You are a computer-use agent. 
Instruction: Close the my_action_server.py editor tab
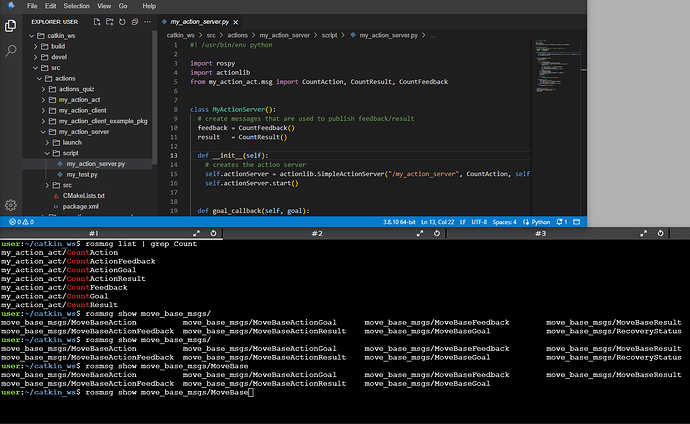(x=235, y=22)
